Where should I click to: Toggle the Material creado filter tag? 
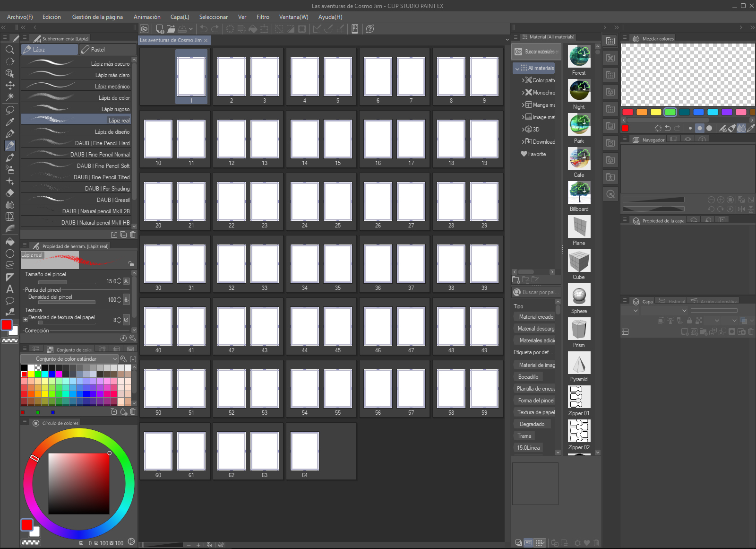[x=536, y=317]
